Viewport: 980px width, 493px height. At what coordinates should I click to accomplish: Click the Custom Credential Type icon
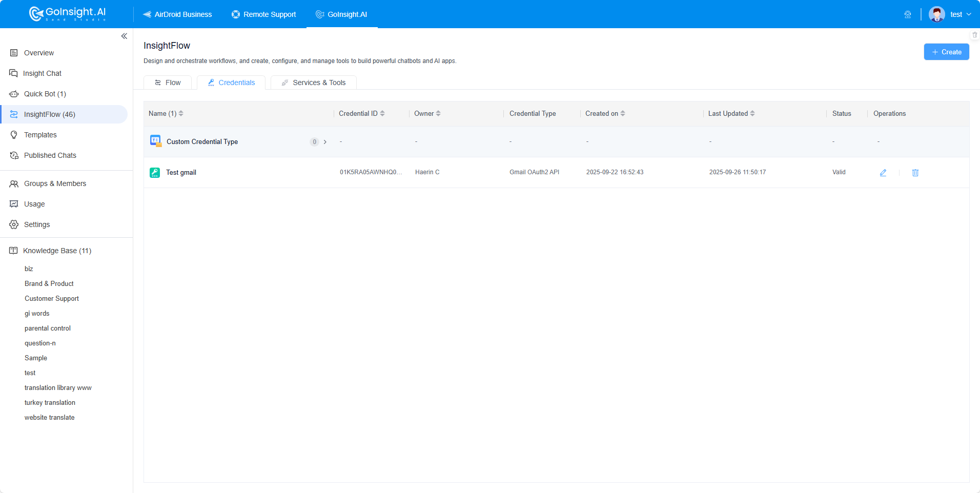155,141
